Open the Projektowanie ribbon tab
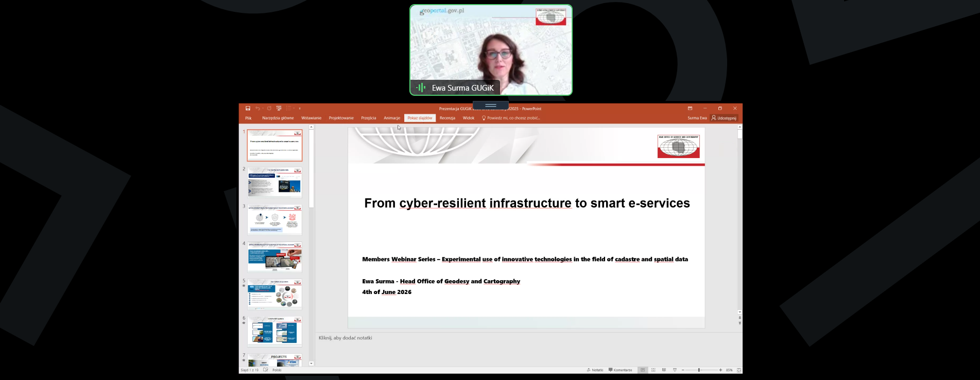 341,118
